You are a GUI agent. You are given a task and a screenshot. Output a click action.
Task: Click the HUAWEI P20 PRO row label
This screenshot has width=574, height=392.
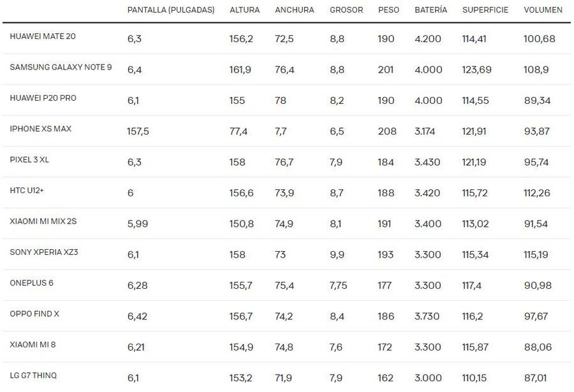43,98
